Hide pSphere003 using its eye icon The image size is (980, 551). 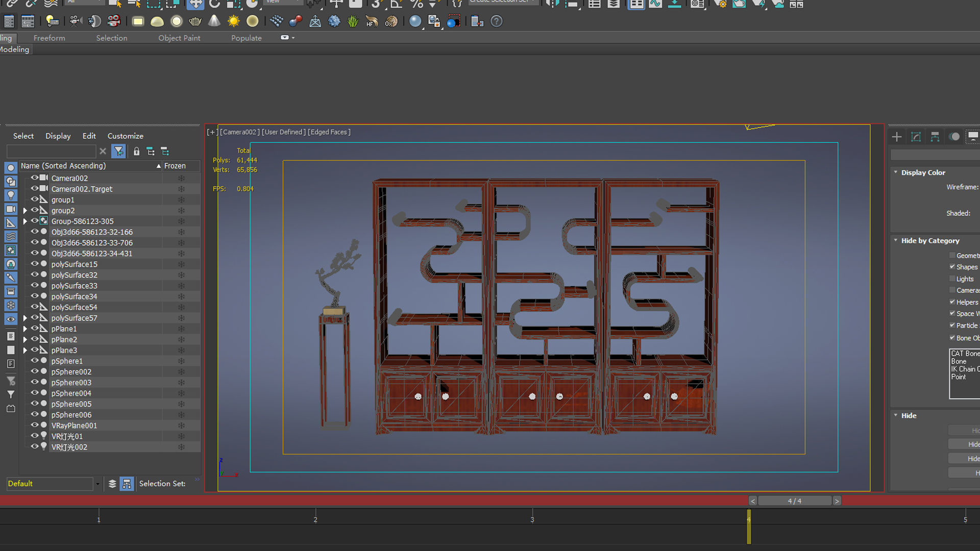(x=35, y=382)
